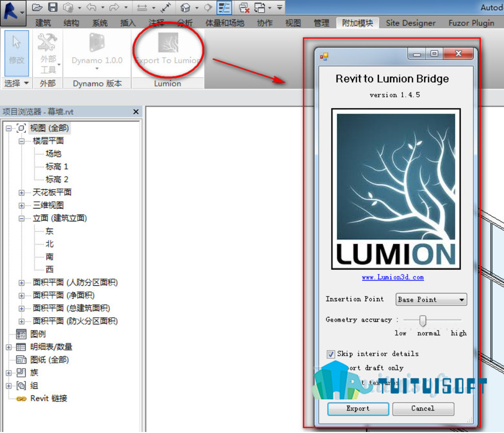Click the Cancel button in Lumion dialog
This screenshot has height=433, width=504.
(x=423, y=409)
